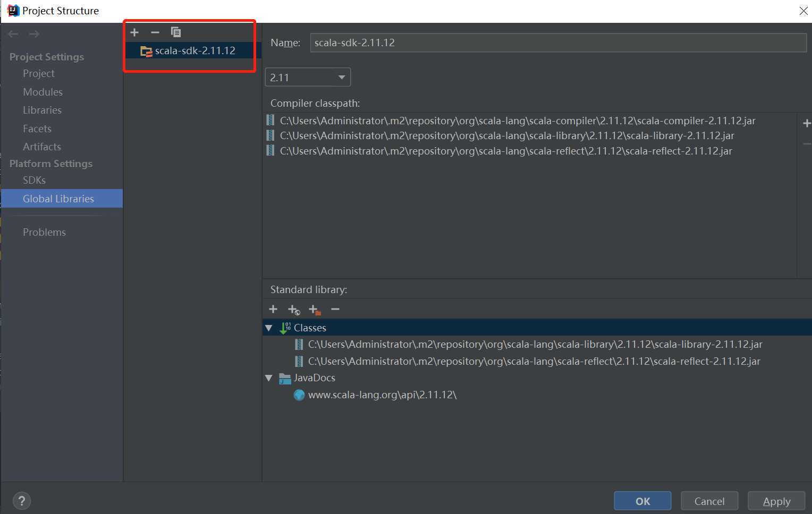Copy the selected library
Screen dimensions: 812x514
(176, 32)
